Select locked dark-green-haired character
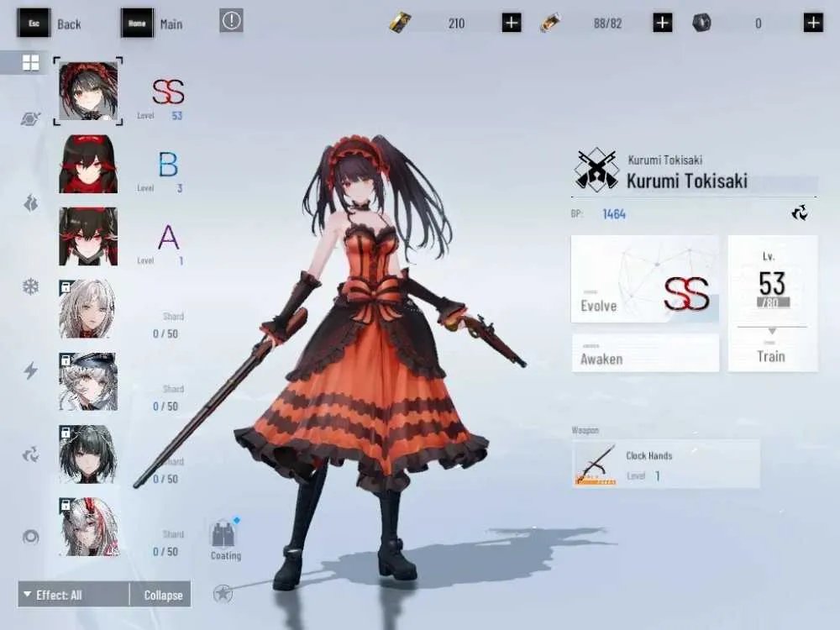The image size is (840, 630). pyautogui.click(x=88, y=454)
